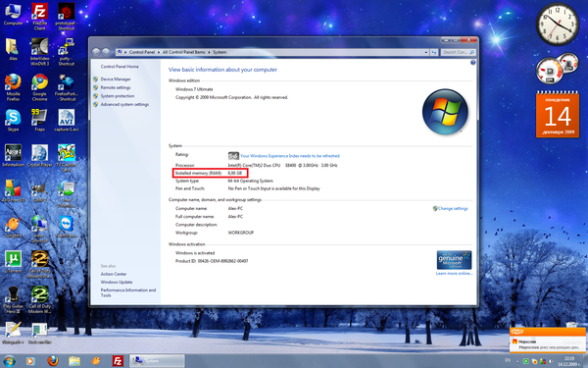
Task: Expand the chevron after Control Panel breadcrumb
Action: point(159,52)
